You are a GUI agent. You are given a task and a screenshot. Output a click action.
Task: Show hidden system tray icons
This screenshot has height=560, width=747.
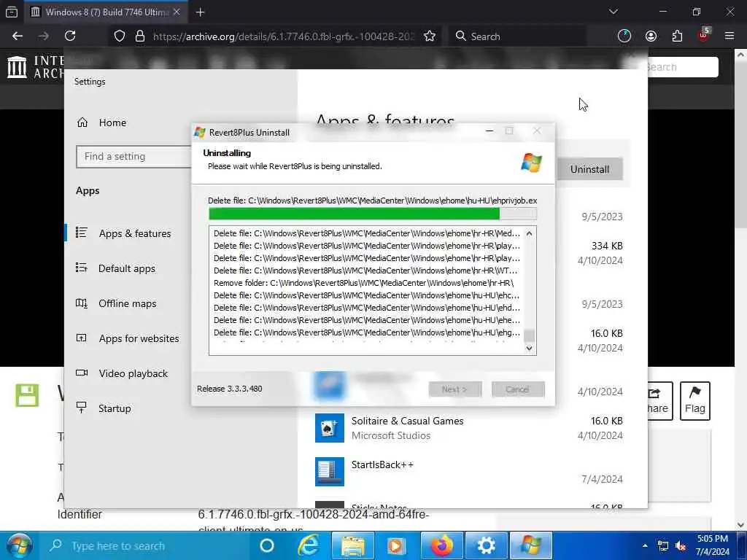(645, 545)
